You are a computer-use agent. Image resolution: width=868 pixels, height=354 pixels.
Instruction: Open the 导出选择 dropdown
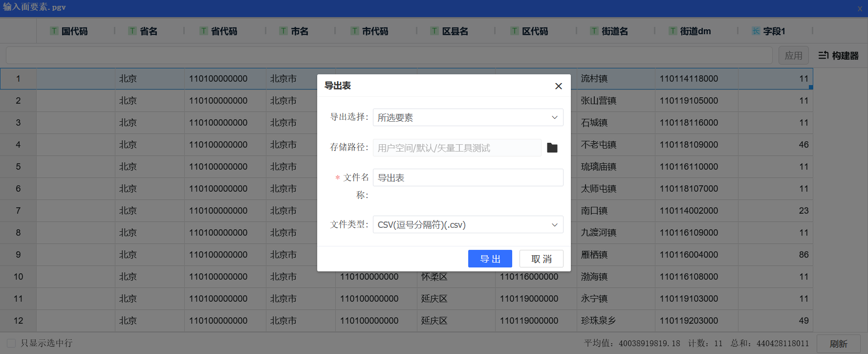coord(468,117)
